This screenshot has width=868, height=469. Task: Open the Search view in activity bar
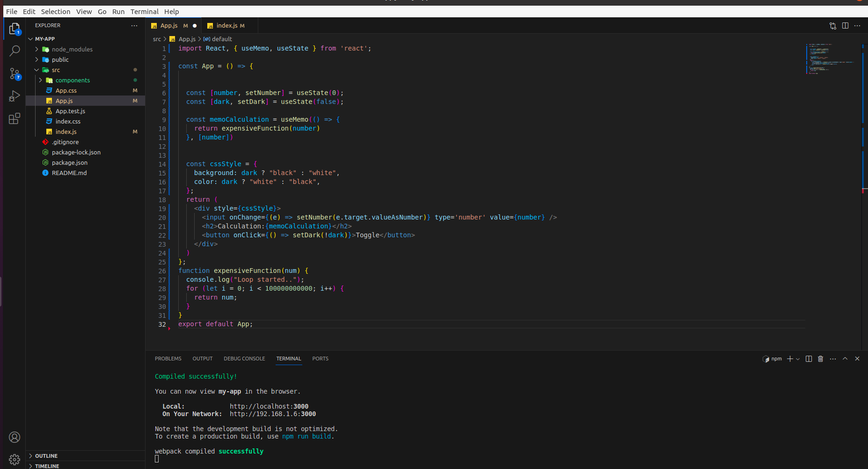15,51
